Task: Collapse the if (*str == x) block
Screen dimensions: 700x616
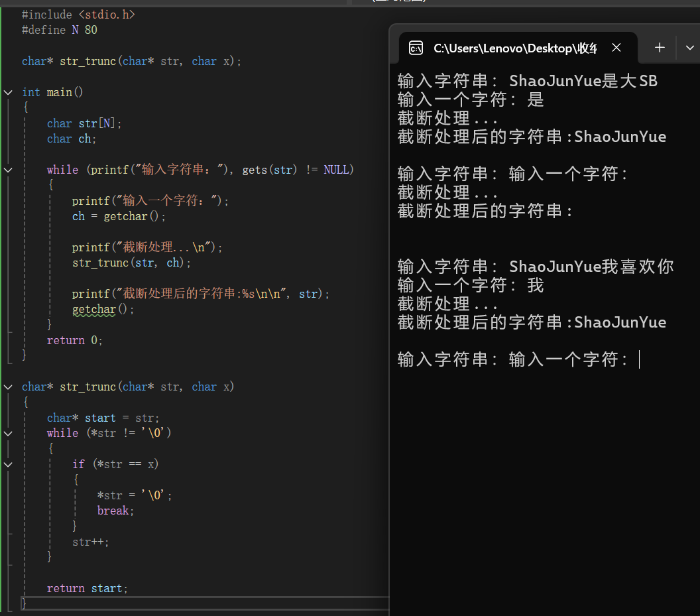Action: click(x=8, y=465)
